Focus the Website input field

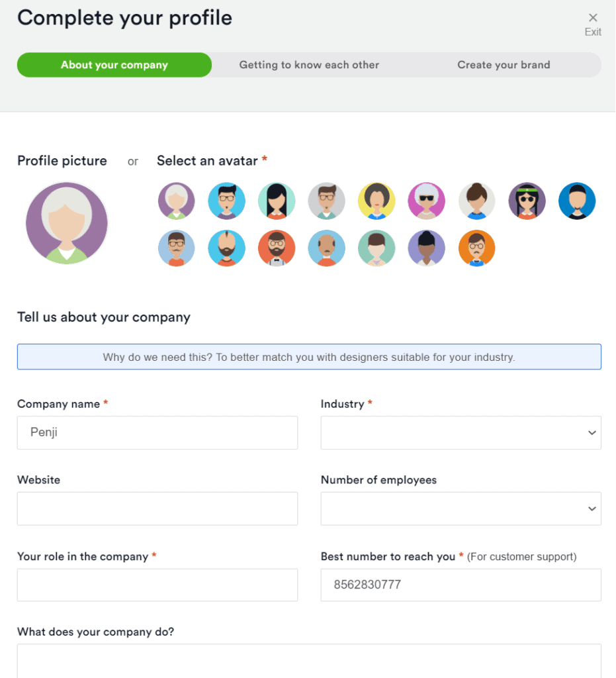coord(157,508)
